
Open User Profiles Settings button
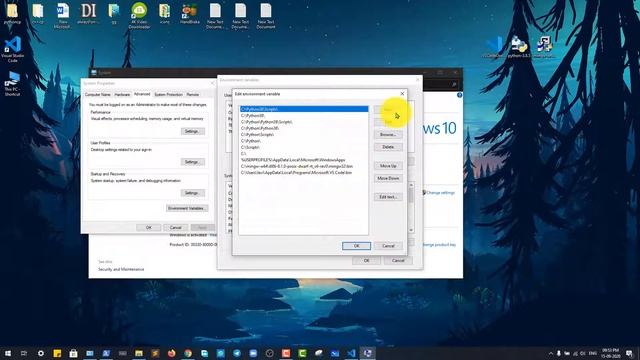192,162
